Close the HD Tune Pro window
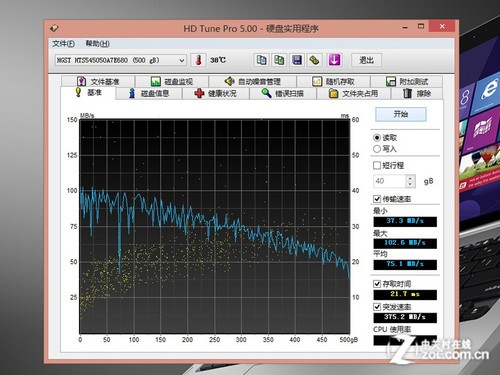The image size is (500, 375). click(442, 26)
